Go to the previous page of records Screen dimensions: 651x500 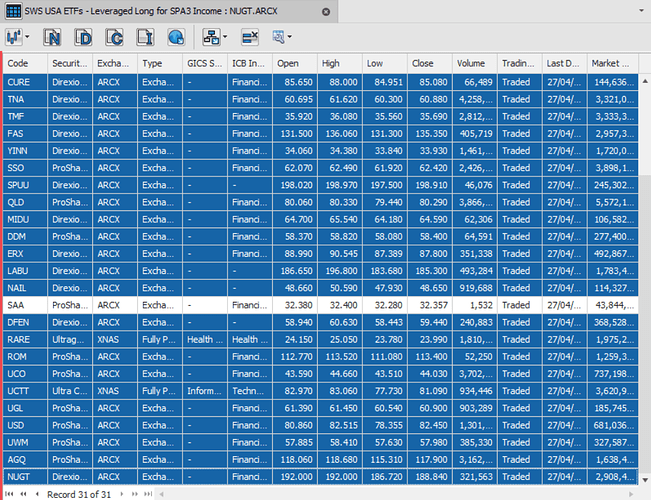(24, 494)
